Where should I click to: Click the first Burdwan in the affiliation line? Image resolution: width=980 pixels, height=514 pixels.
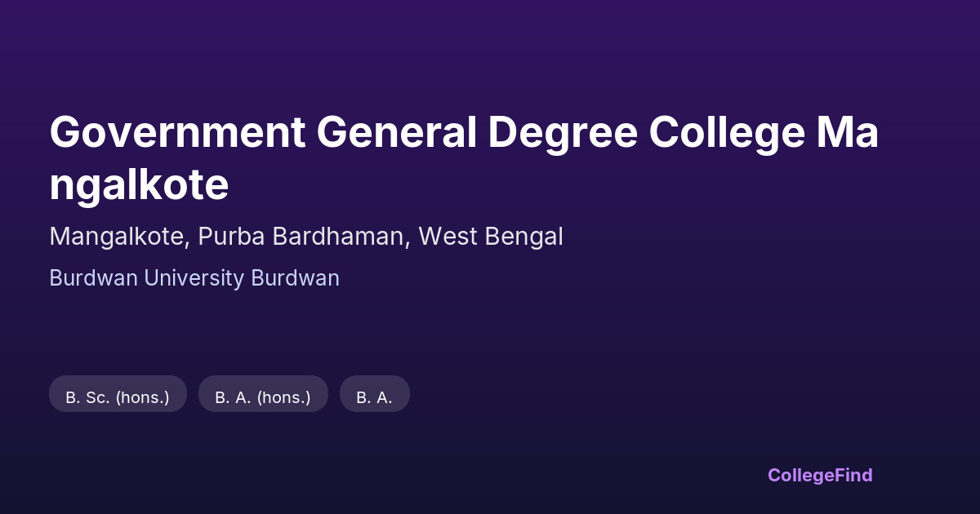click(x=93, y=278)
